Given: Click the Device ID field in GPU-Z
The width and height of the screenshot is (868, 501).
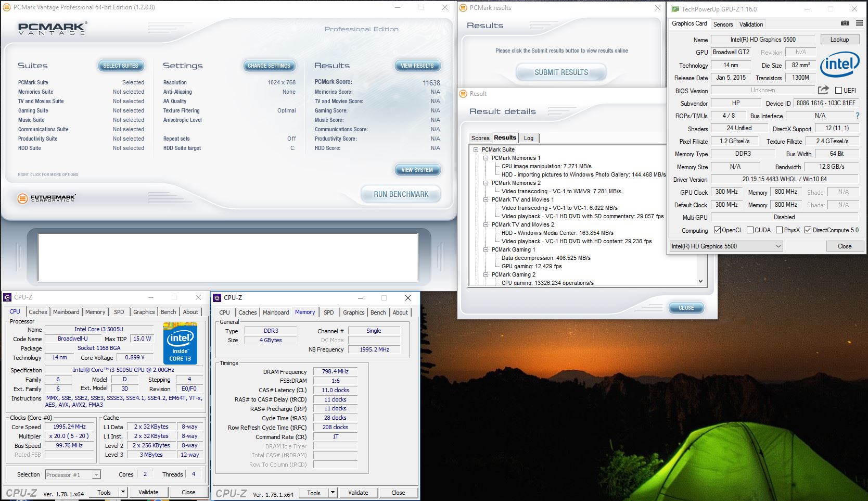Looking at the screenshot, I should [x=826, y=103].
